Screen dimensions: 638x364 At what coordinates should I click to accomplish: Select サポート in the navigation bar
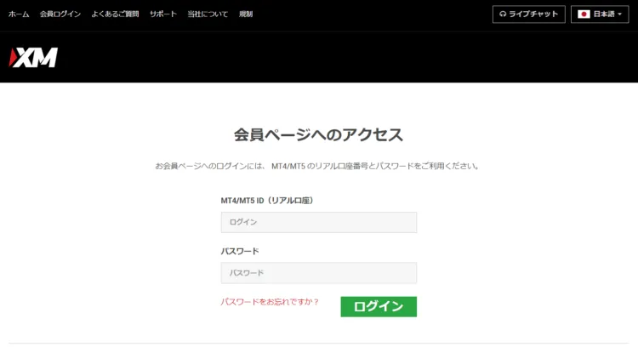[x=163, y=14]
